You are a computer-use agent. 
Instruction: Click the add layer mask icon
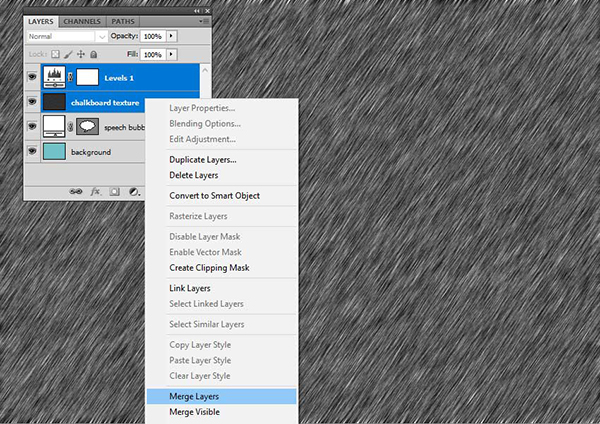pyautogui.click(x=115, y=189)
